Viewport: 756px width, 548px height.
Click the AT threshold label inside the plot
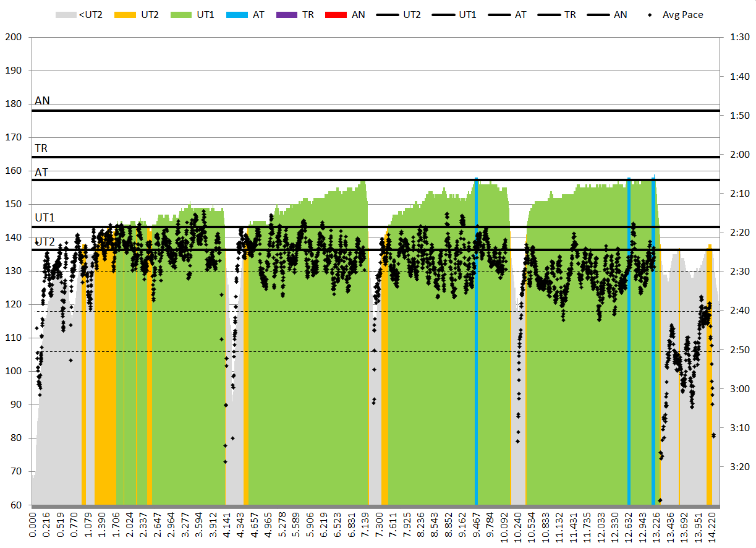(x=41, y=173)
